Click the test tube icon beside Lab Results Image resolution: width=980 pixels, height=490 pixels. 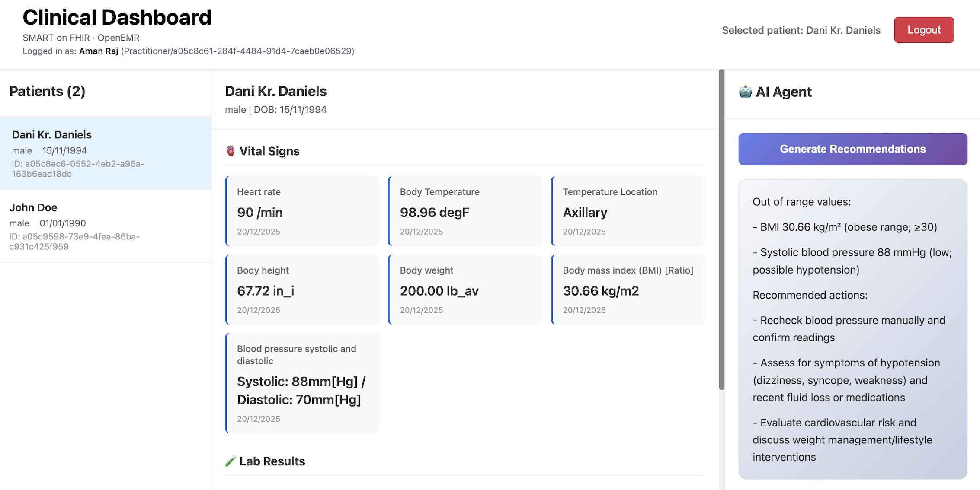click(231, 461)
